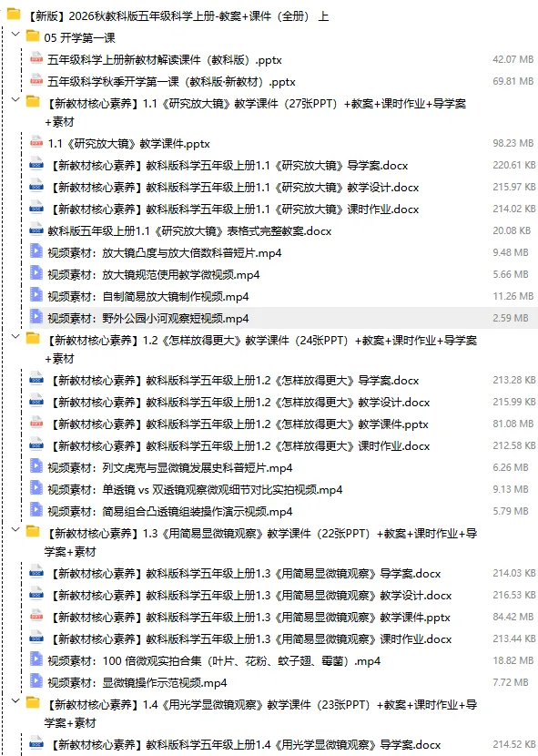
Task: Click video icon of 显微镜操作示范视频.mp4
Action: (x=36, y=681)
